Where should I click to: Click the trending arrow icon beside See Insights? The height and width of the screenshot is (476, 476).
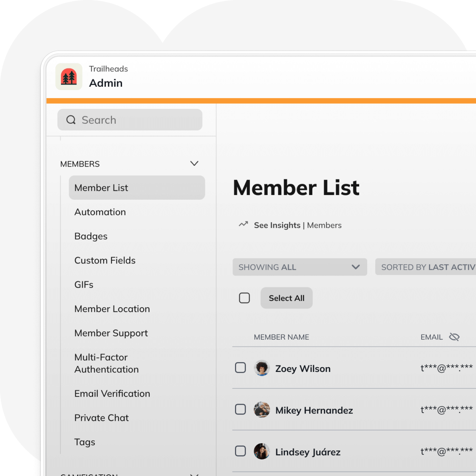pos(242,224)
